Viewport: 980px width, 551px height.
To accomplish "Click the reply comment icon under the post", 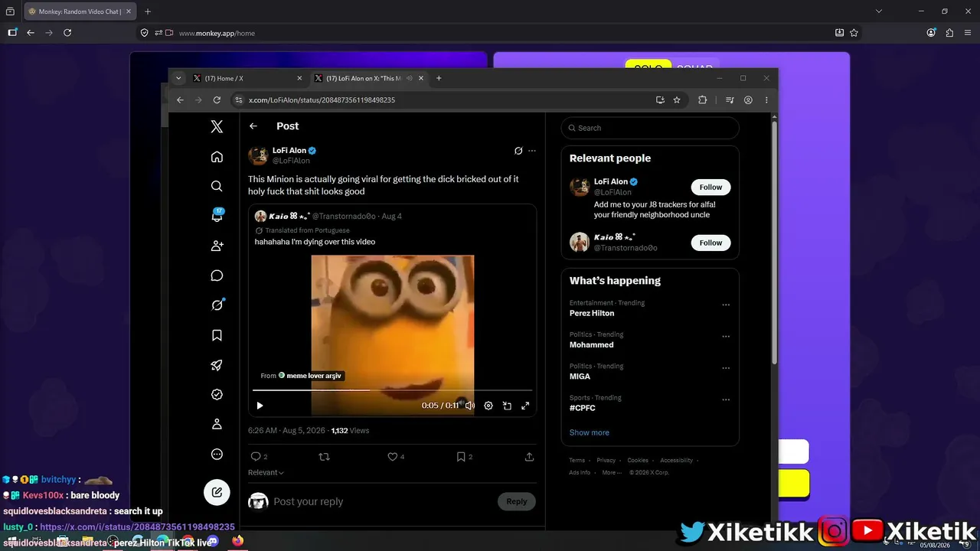I will [256, 457].
